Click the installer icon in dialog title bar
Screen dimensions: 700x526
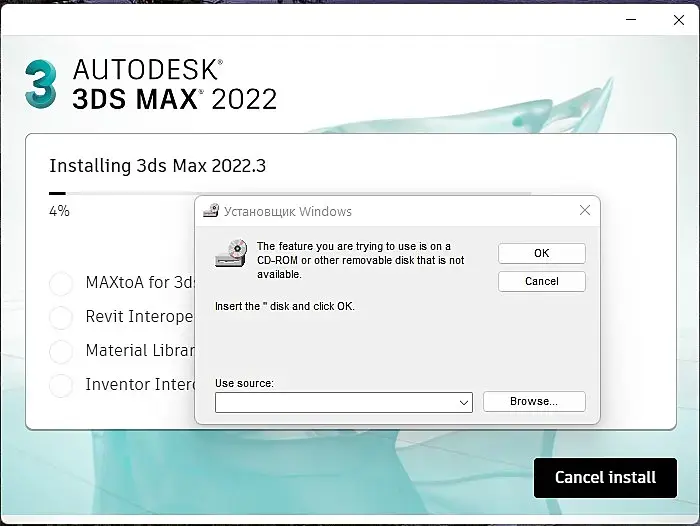[x=211, y=211]
